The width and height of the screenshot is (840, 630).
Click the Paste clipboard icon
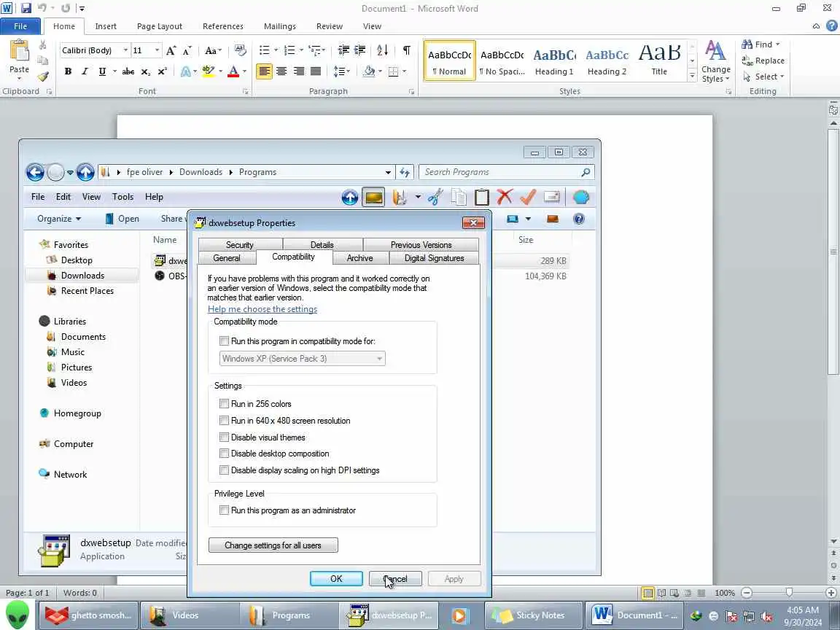tap(19, 51)
